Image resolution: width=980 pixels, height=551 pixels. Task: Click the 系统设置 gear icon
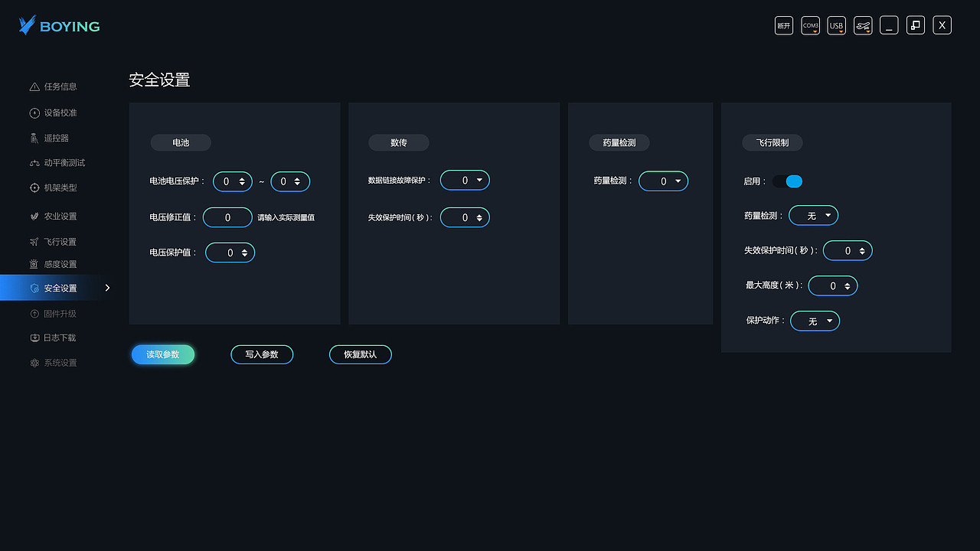34,363
